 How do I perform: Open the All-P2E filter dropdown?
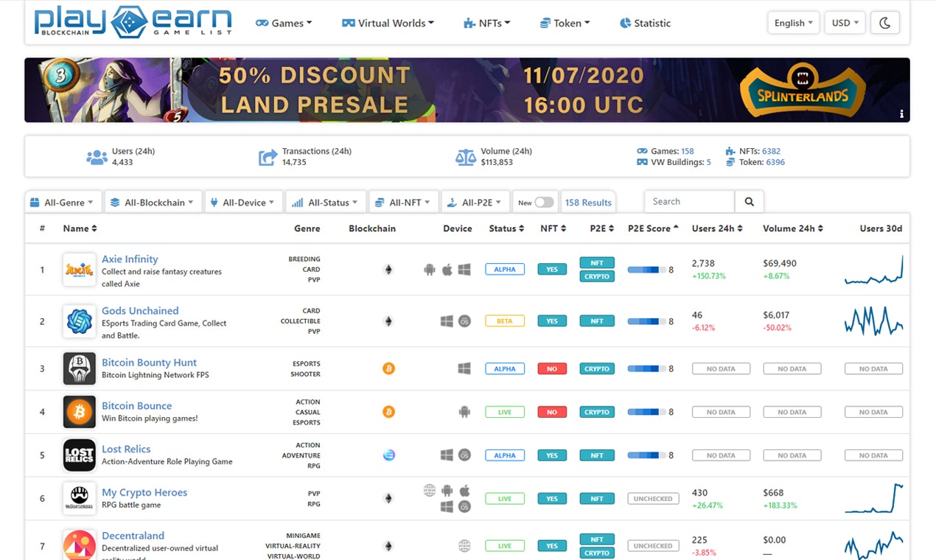coord(475,202)
